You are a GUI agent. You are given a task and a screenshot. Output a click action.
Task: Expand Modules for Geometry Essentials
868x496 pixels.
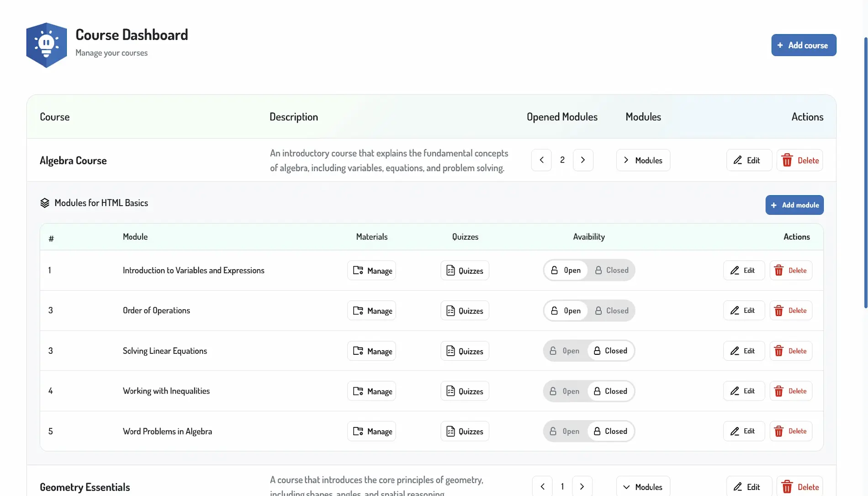(x=643, y=487)
